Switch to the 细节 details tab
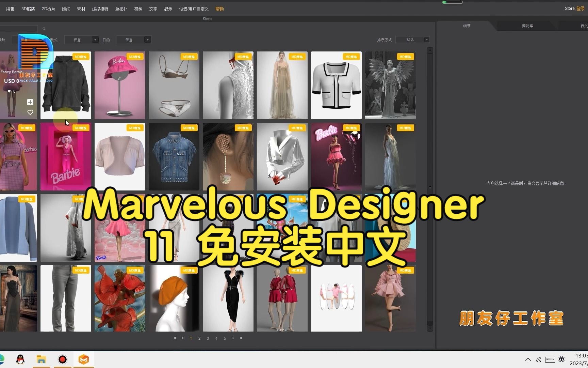Screen dimensions: 588x368 (x=467, y=26)
